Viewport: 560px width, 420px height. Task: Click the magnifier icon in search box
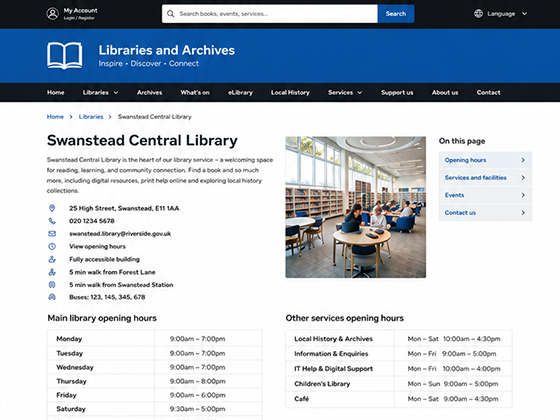coord(171,14)
